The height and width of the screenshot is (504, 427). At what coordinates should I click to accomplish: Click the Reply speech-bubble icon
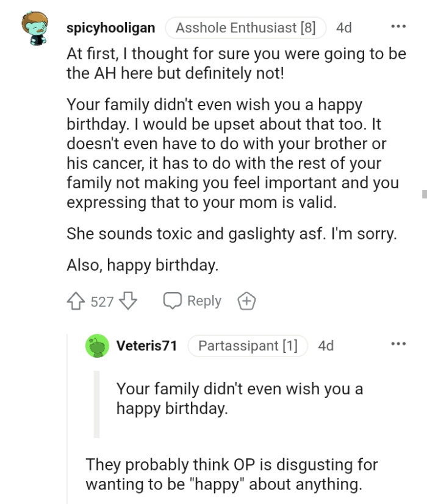click(173, 300)
